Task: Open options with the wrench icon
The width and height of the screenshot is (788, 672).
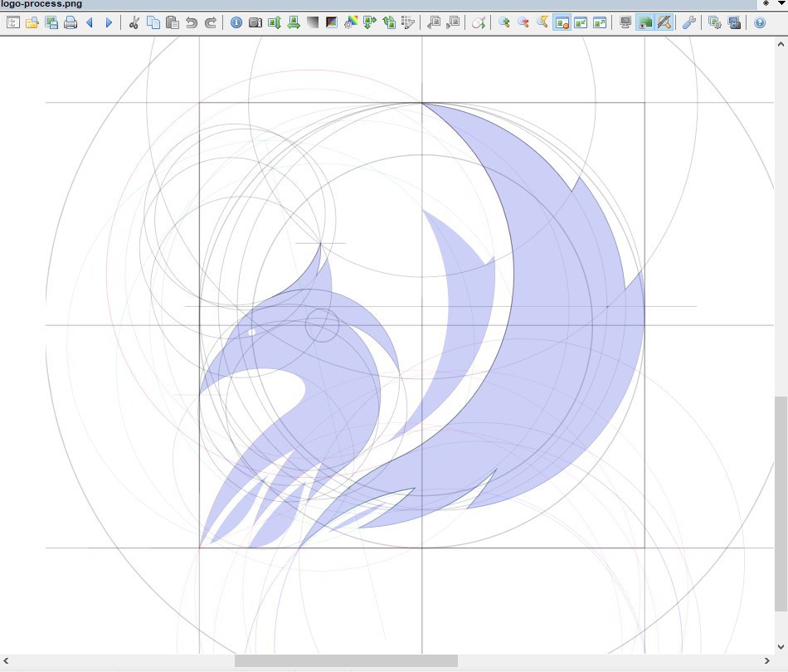Action: [689, 22]
